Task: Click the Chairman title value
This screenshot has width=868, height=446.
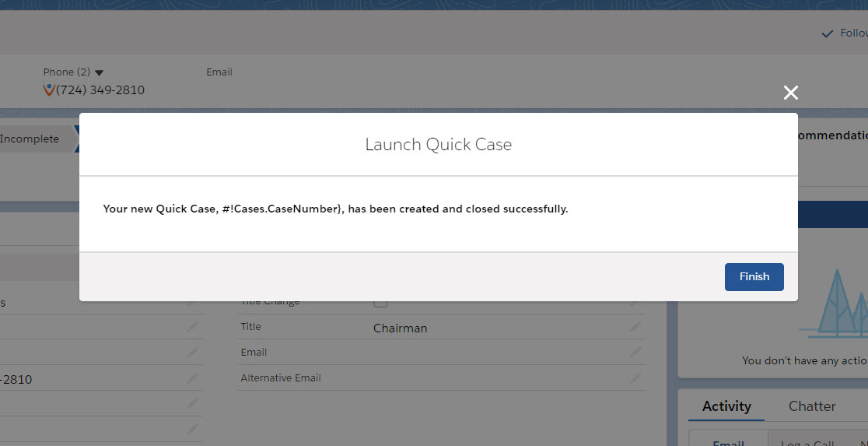Action: pos(400,328)
